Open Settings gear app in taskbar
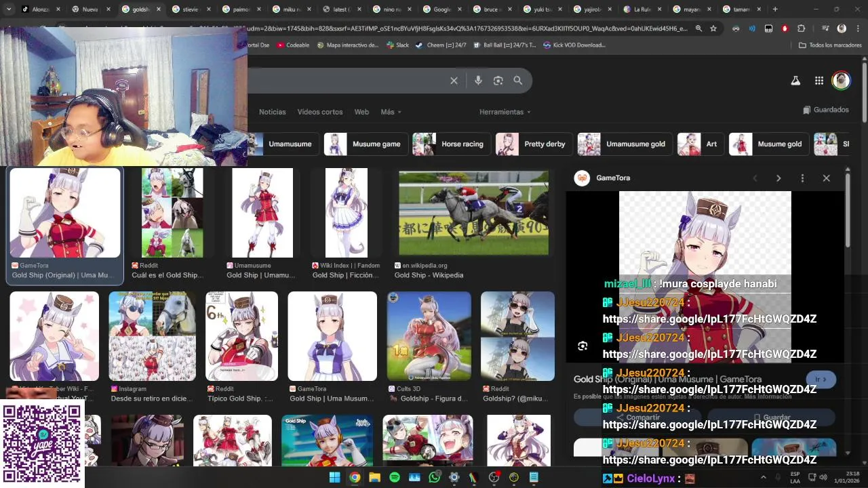868x488 pixels. 454,477
